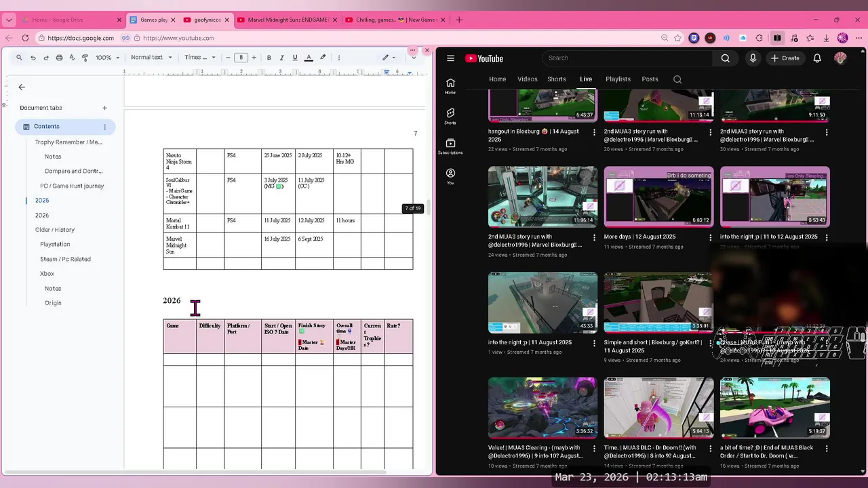Open the zoom 100% dropdown
Screen dimensions: 868x488
107,58
